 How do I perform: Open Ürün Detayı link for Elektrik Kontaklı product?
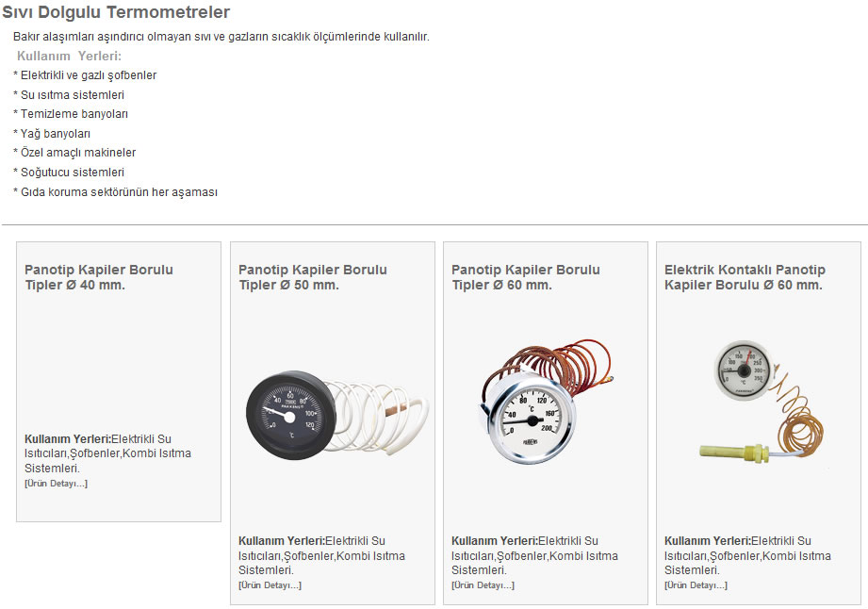[696, 585]
